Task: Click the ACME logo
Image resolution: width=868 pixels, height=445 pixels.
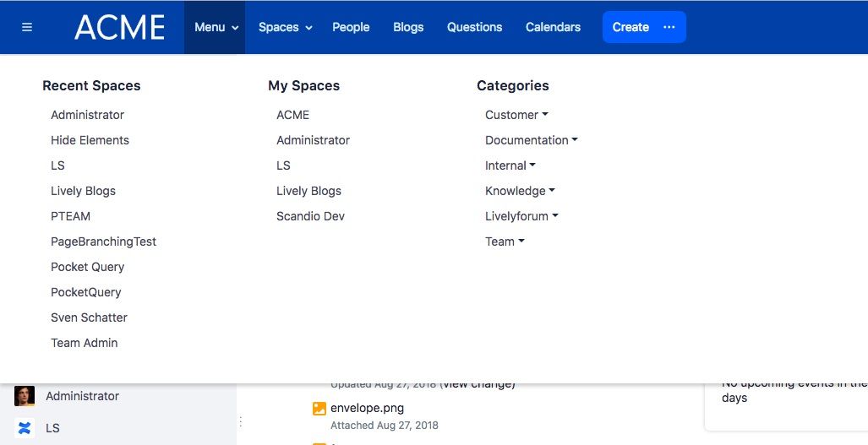Action: tap(119, 27)
